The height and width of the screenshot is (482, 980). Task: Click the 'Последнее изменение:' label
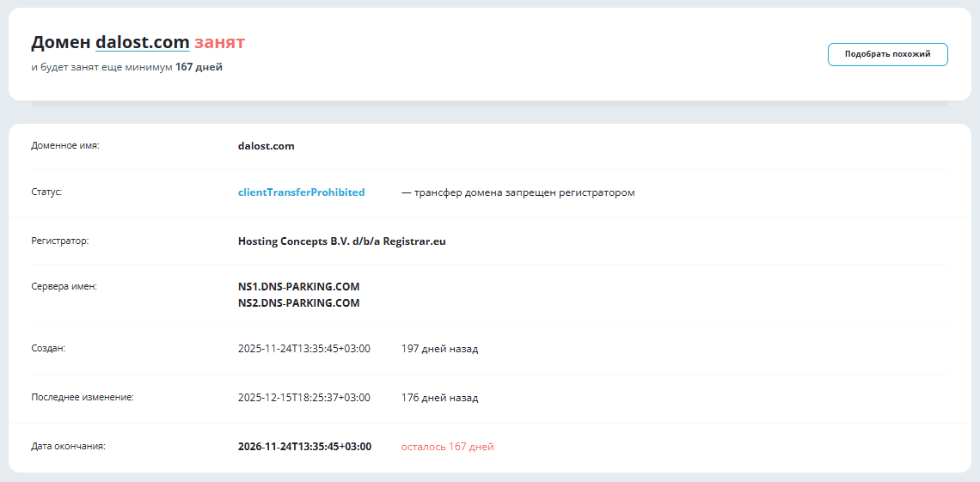tap(83, 396)
